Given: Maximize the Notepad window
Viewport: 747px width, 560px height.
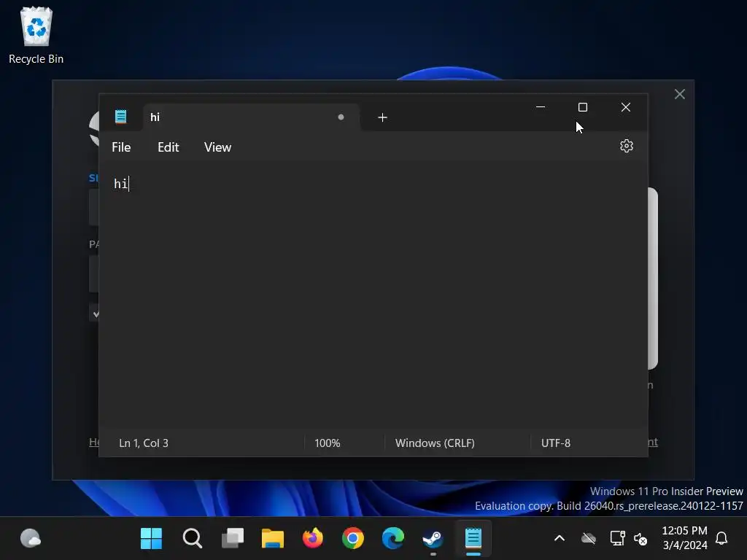Looking at the screenshot, I should (x=583, y=107).
